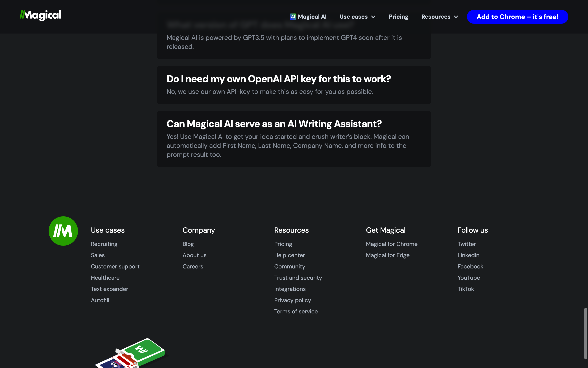The image size is (588, 368).
Task: Click the Follow us footer heading
Action: point(473,230)
